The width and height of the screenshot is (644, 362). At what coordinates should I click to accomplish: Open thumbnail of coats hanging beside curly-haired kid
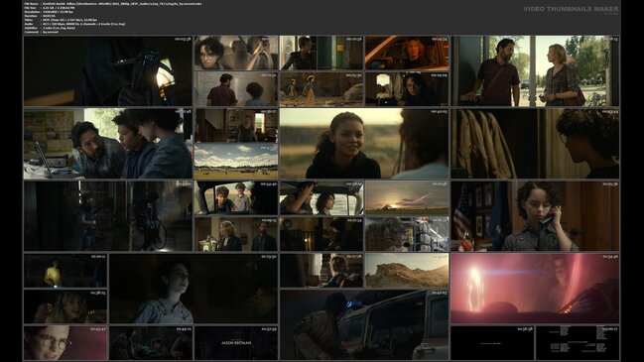point(535,144)
